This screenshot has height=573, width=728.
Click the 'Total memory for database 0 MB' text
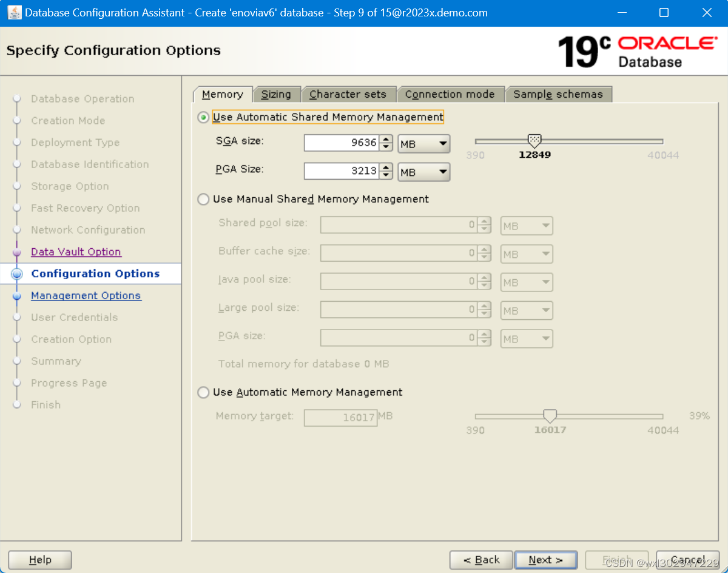coord(303,364)
